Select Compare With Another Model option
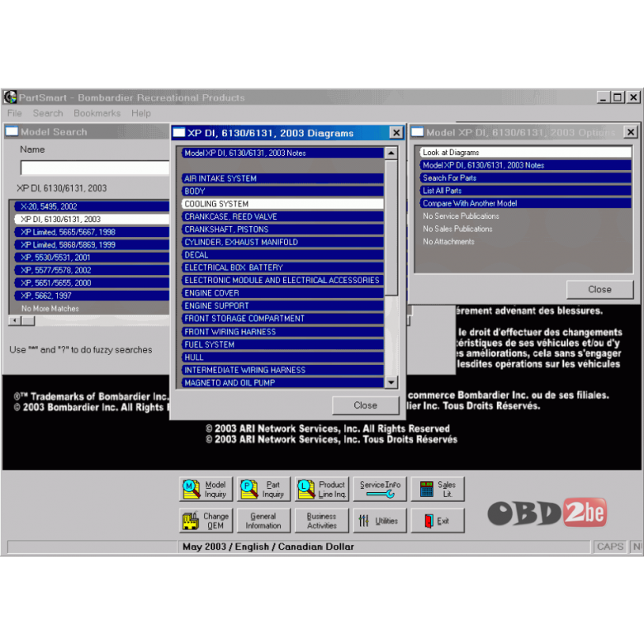 (525, 203)
